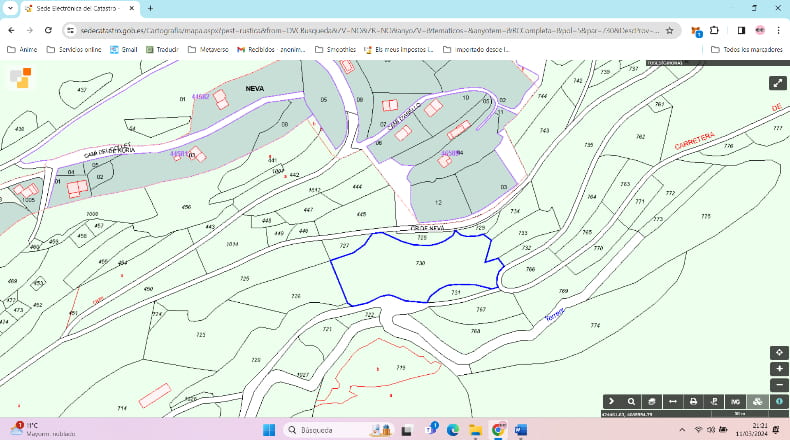Viewport: 790px width, 440px height.
Task: Click the recenter map extent icon
Action: pos(779,352)
